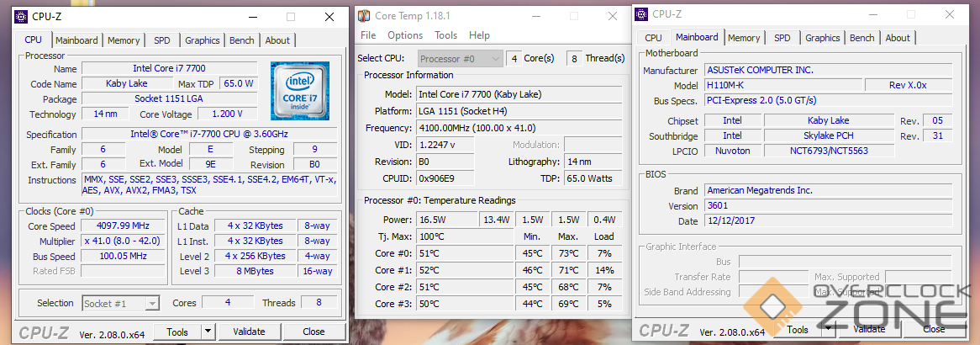This screenshot has height=345, width=980.
Task: Click the Level 3 cache value 8 MBytes
Action: click(x=255, y=271)
